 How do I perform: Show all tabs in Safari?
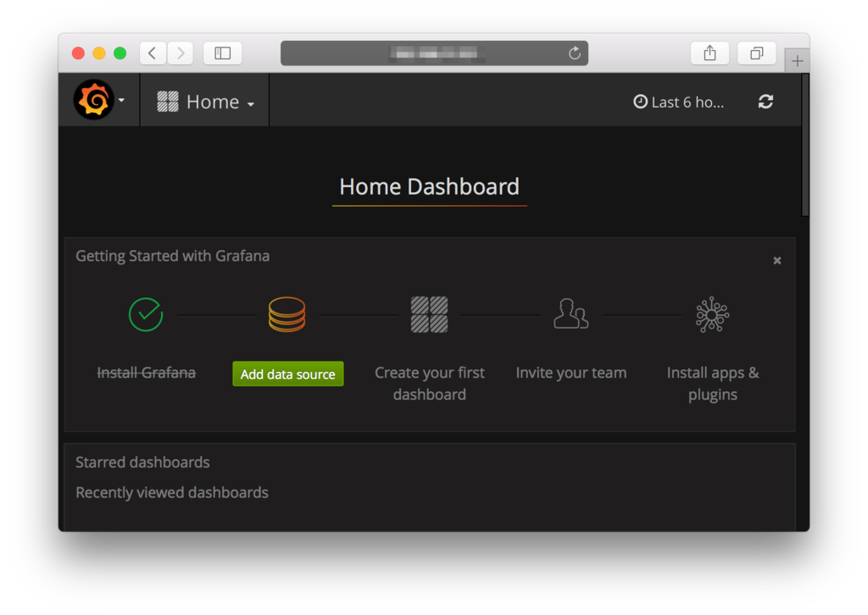pyautogui.click(x=757, y=53)
